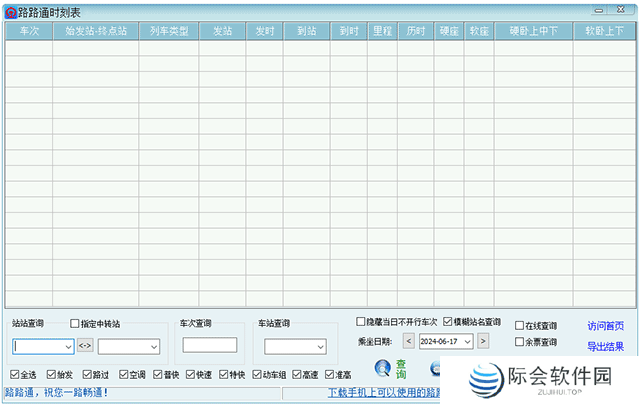Screen dimensions: 640x406
Task: Minimize the 路路通时刻表 window
Action: tap(599, 10)
